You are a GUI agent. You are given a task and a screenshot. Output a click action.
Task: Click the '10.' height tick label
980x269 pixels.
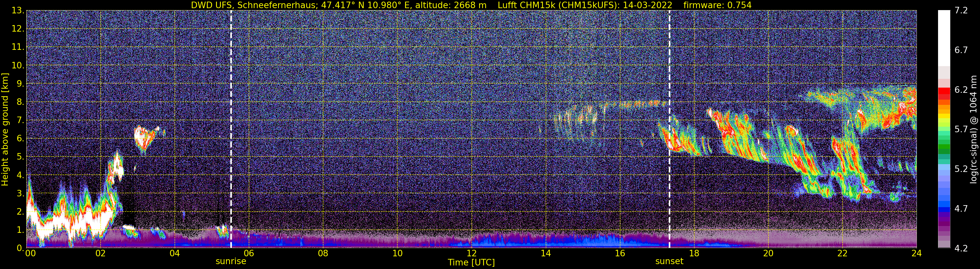coord(18,65)
